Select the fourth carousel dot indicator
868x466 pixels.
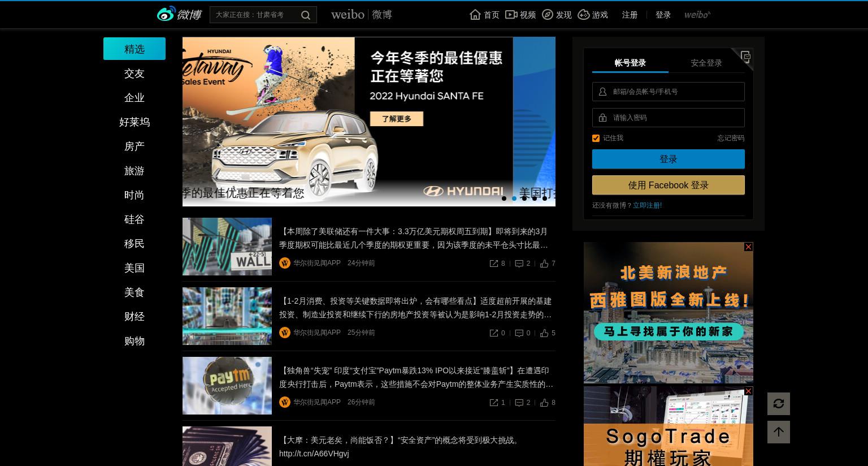coord(535,199)
